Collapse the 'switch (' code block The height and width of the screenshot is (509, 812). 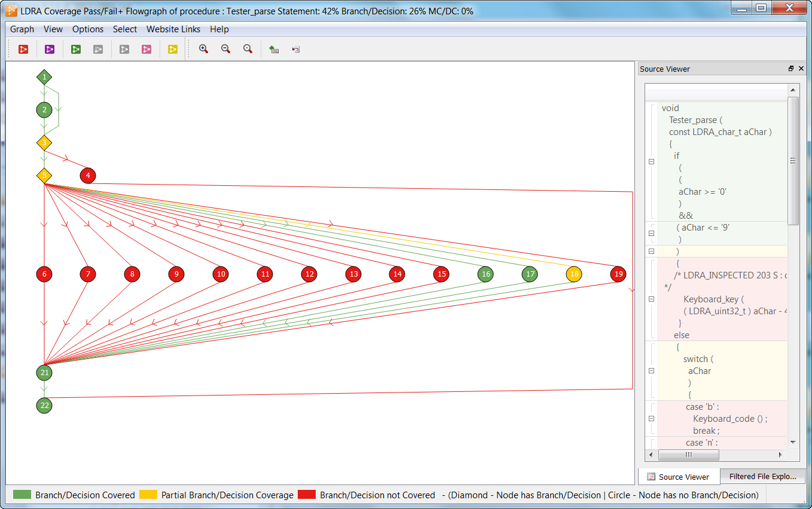(x=652, y=370)
